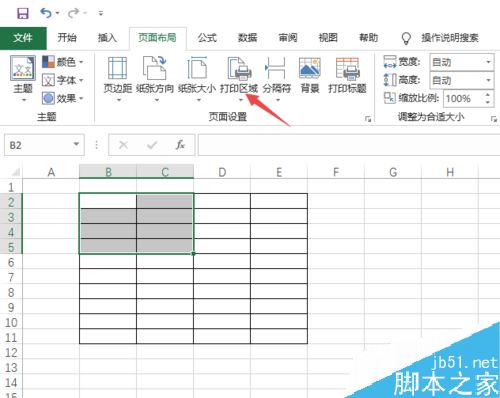Open the 颜色 theme colors dropdown
Viewport: 500px width, 398px height.
coord(63,62)
